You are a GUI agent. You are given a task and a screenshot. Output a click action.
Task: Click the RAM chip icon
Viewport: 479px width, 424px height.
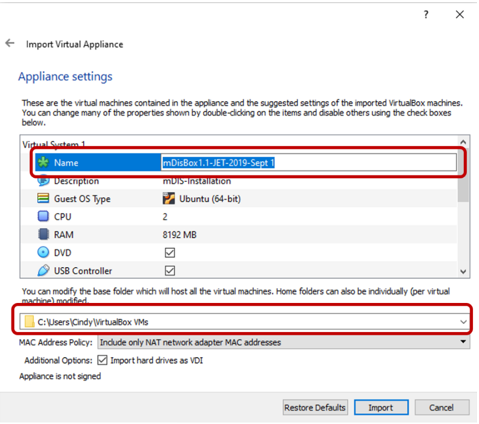pos(43,234)
